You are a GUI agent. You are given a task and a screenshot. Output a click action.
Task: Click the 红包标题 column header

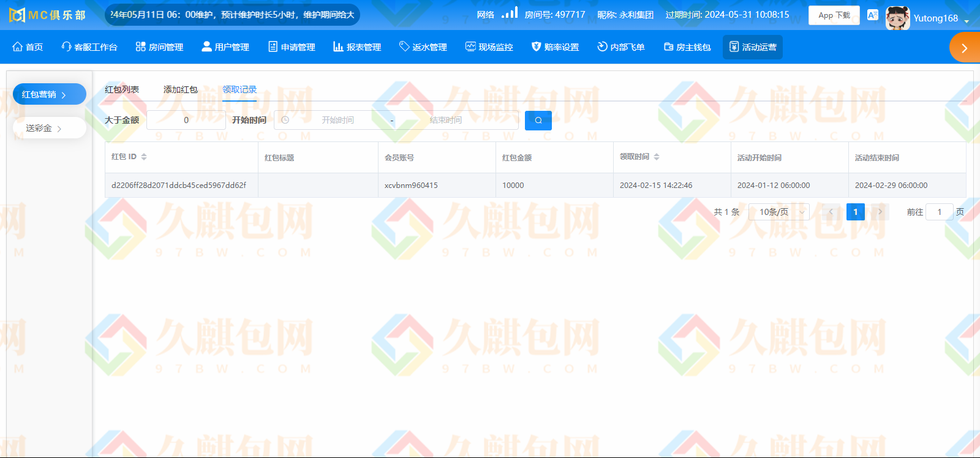tap(279, 157)
